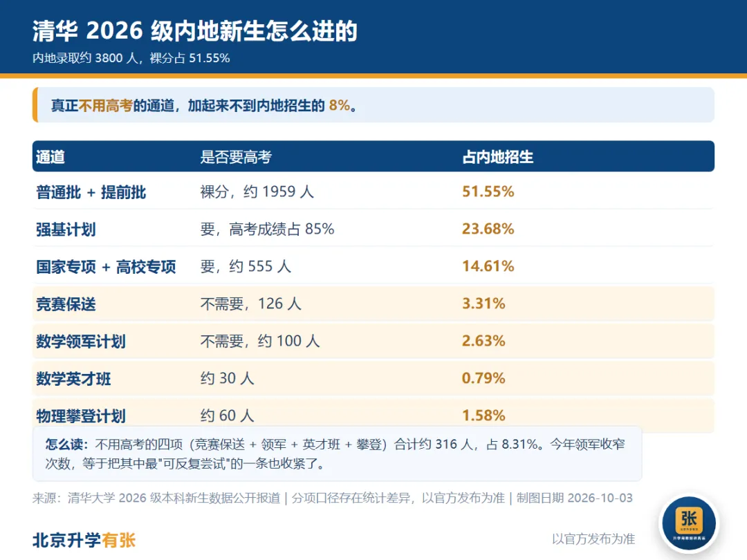Click the value 51.55% in the table

click(488, 192)
